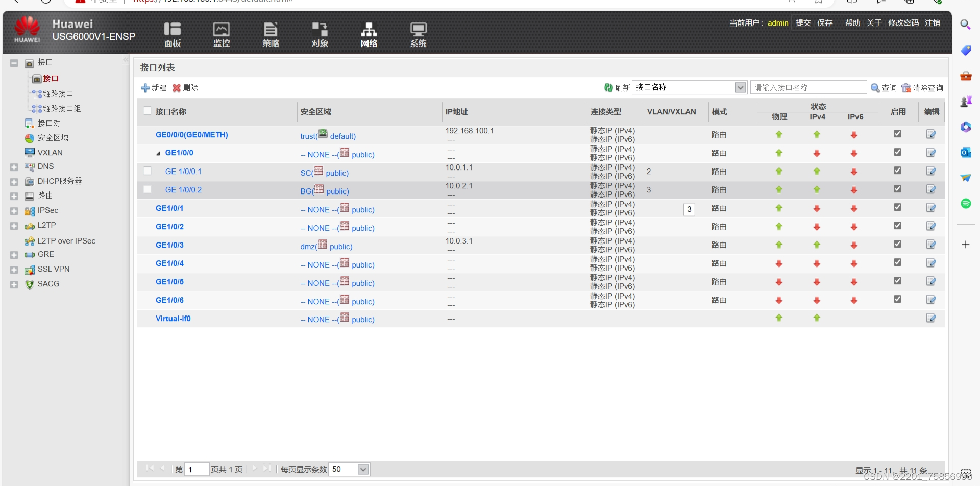This screenshot has height=486, width=980.
Task: Open the GE0/0/0(GE0/METH) interface link
Action: [192, 135]
